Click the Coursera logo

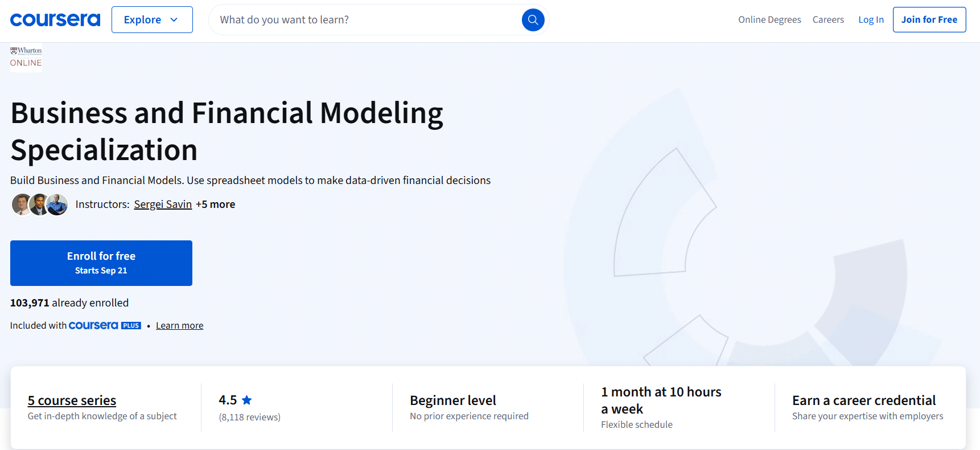click(x=55, y=20)
